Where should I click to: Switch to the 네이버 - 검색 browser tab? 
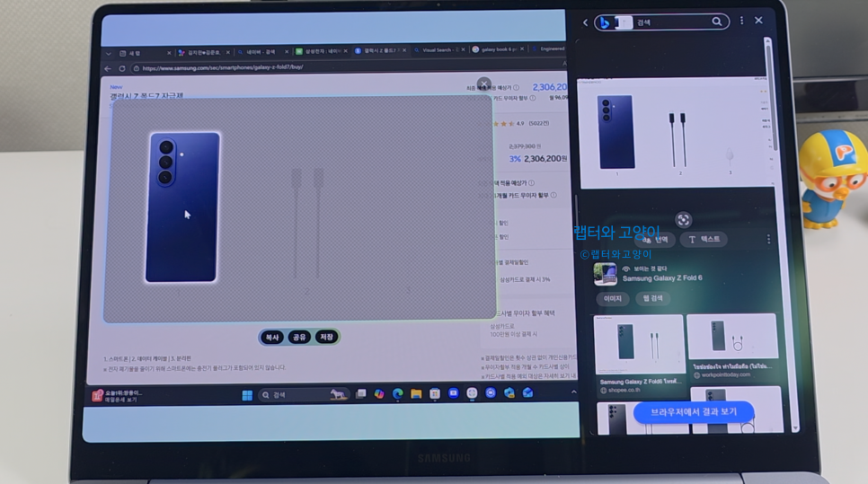[x=261, y=52]
